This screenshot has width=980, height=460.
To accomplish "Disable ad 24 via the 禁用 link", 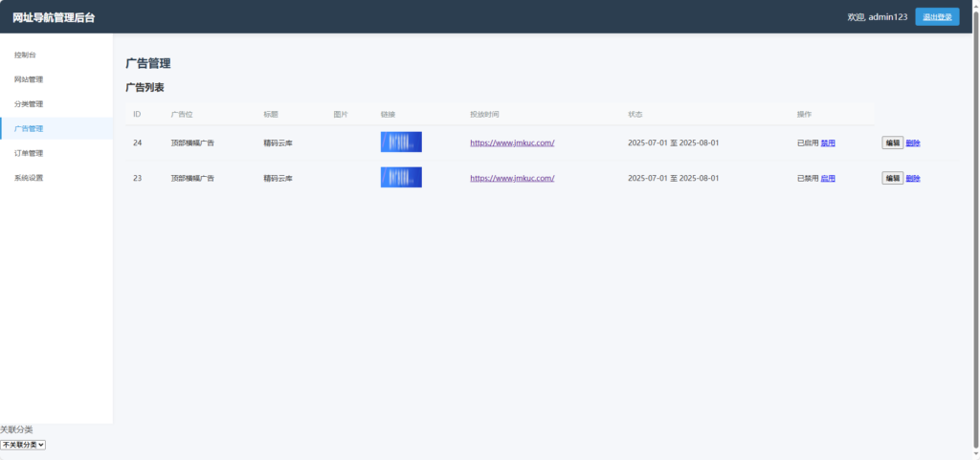I will [828, 142].
